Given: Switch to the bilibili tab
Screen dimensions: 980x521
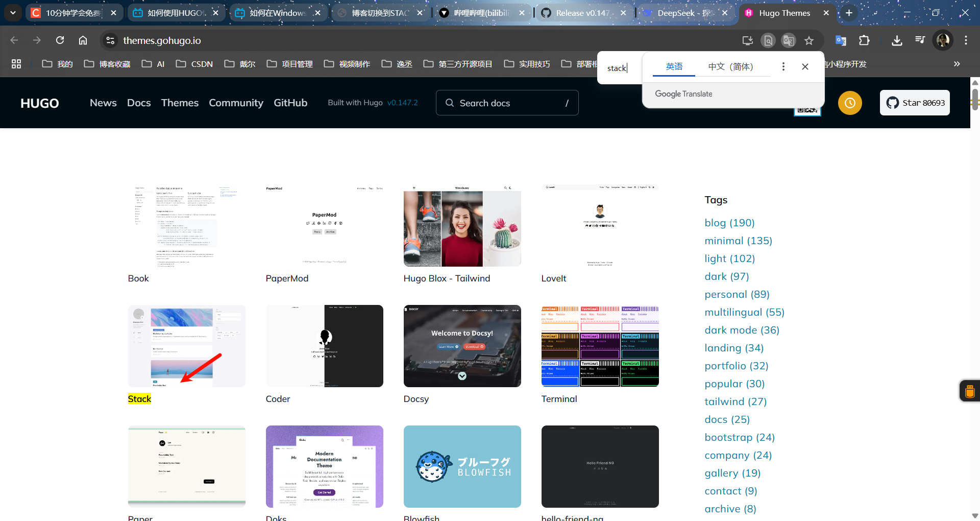Looking at the screenshot, I should point(482,13).
